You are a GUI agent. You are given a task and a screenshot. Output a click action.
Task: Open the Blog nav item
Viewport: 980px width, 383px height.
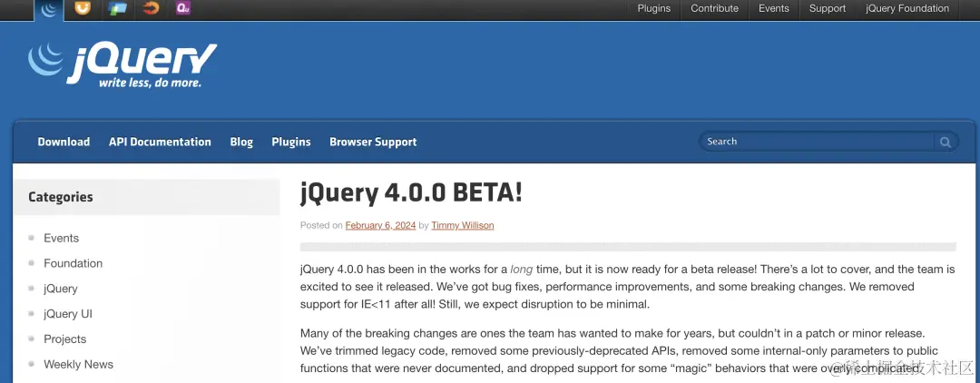[x=241, y=142]
